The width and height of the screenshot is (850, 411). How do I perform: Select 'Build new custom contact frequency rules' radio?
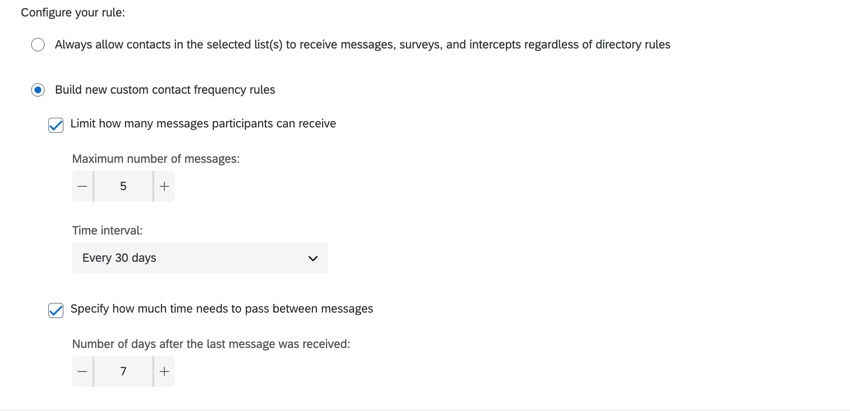pyautogui.click(x=38, y=90)
